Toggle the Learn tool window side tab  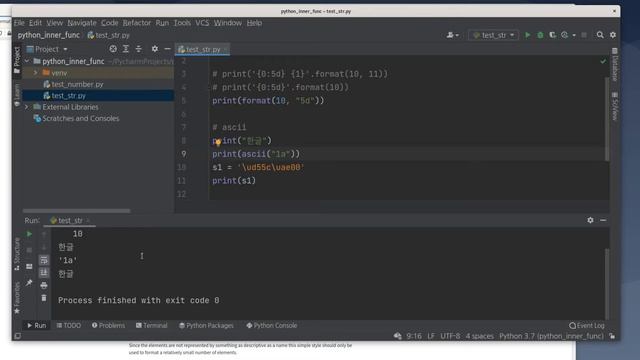tap(17, 95)
